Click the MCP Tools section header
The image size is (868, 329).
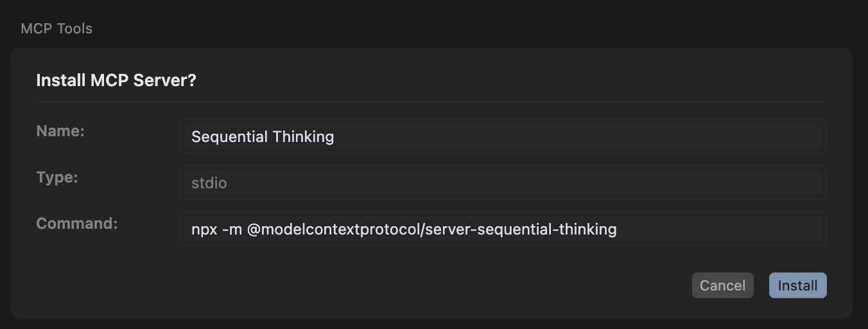pyautogui.click(x=56, y=29)
